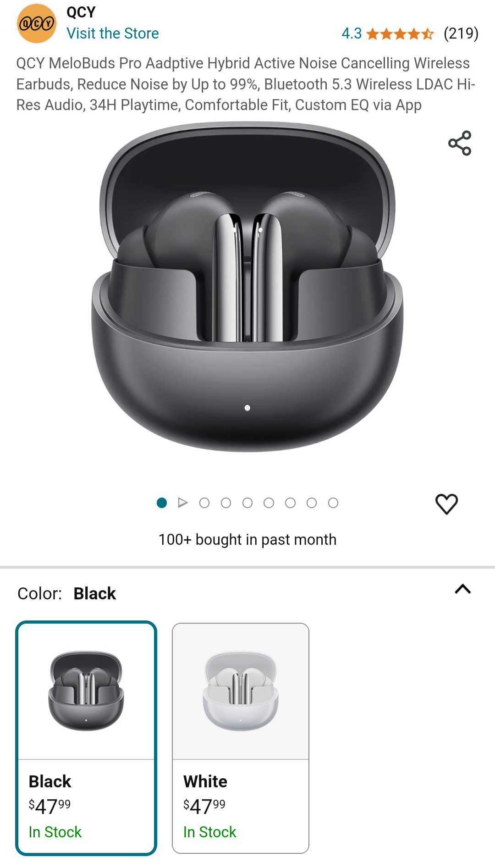Tap the black earbuds thumbnail image

[86, 691]
